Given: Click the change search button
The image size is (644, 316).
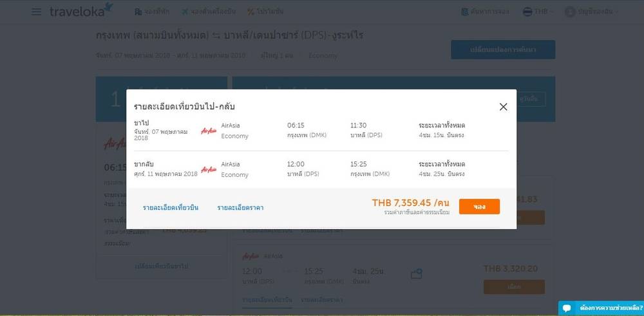Looking at the screenshot, I should coord(503,50).
